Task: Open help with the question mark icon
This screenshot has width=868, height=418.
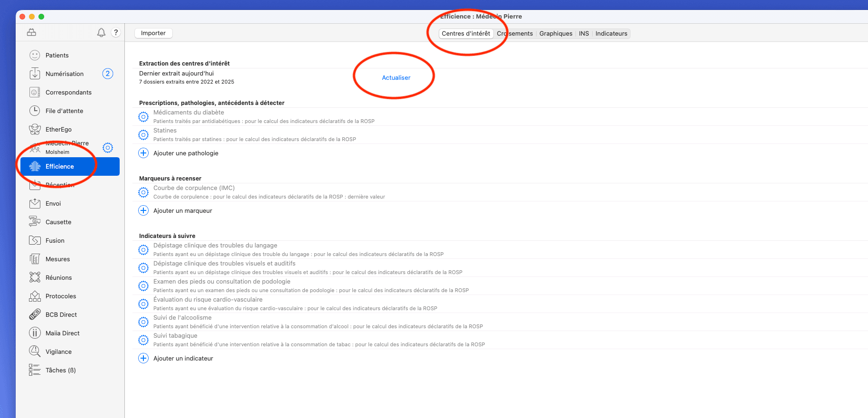Action: coord(116,33)
